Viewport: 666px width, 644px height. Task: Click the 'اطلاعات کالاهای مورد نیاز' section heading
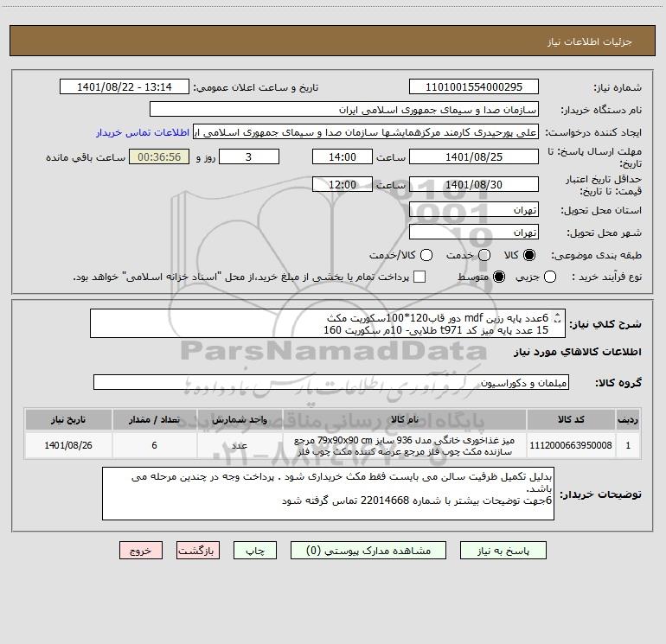[x=578, y=352]
